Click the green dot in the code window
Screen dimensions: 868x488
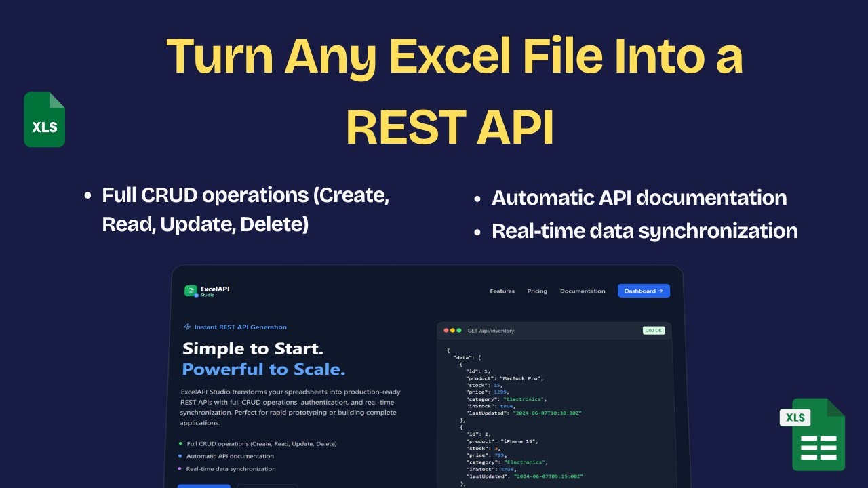458,331
